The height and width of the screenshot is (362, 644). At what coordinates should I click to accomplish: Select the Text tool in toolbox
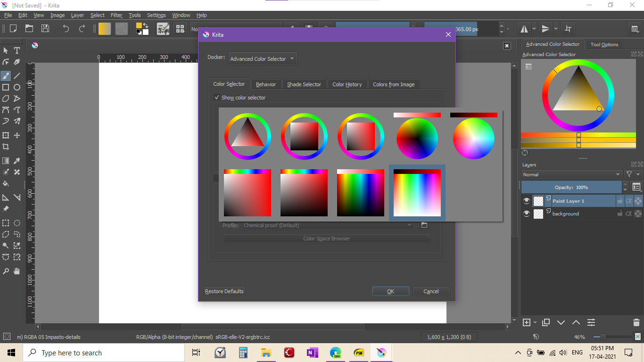(x=17, y=50)
